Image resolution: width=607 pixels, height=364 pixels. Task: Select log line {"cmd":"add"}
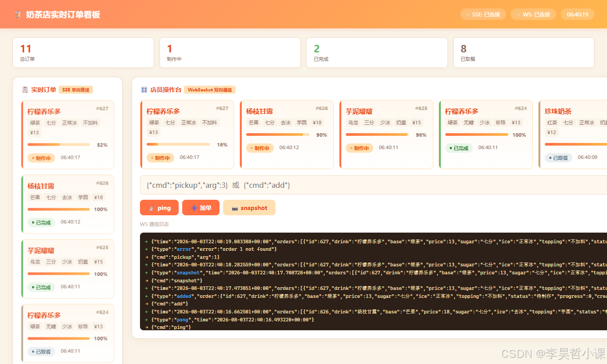[x=170, y=304]
